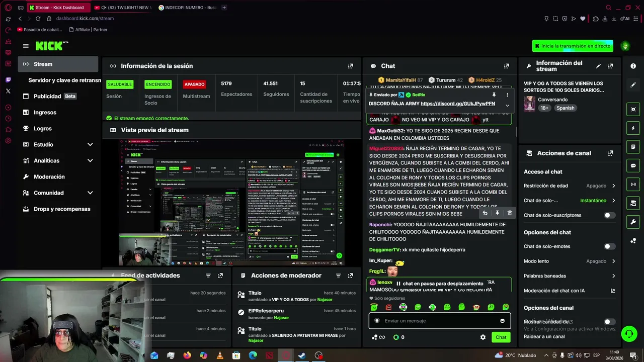
Task: Open info icon in right sidebar
Action: coord(633,66)
